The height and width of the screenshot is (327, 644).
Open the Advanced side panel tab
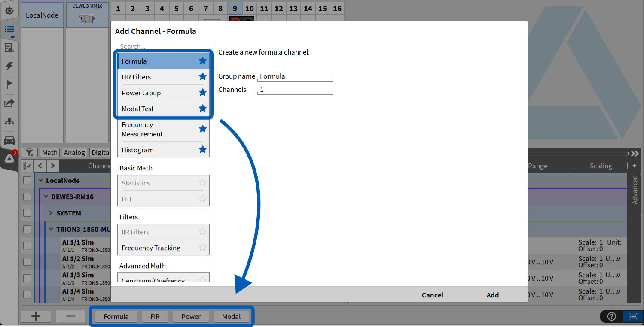click(635, 189)
